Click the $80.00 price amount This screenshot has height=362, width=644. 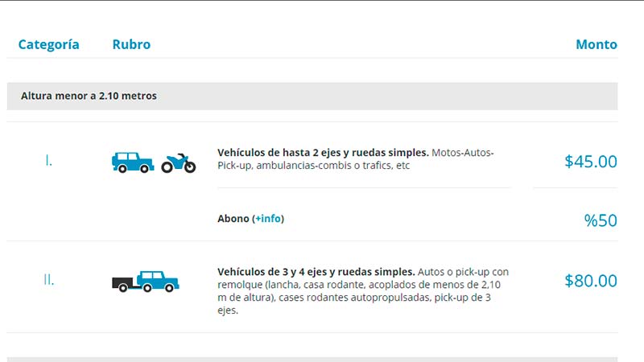(x=591, y=281)
